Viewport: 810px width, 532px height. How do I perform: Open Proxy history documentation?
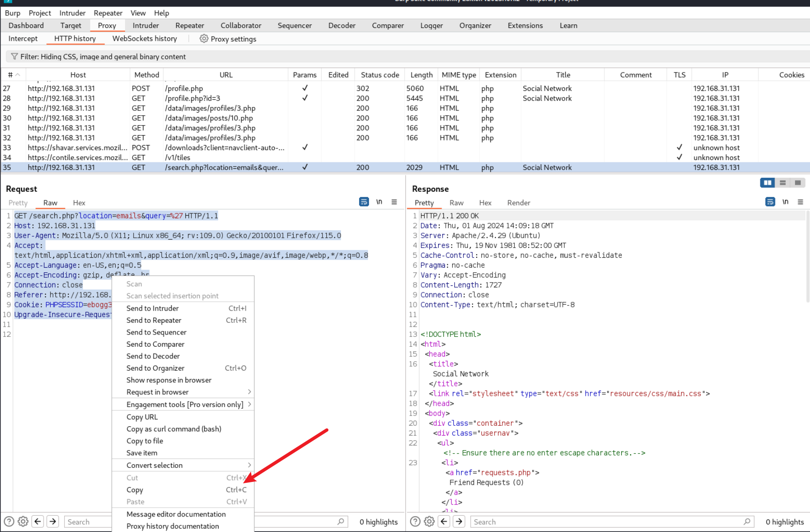point(183,526)
